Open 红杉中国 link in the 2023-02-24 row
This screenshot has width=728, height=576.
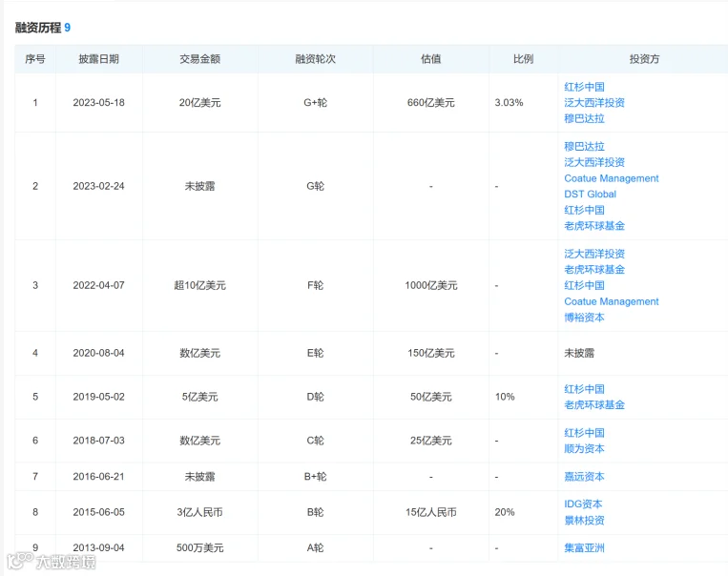584,210
